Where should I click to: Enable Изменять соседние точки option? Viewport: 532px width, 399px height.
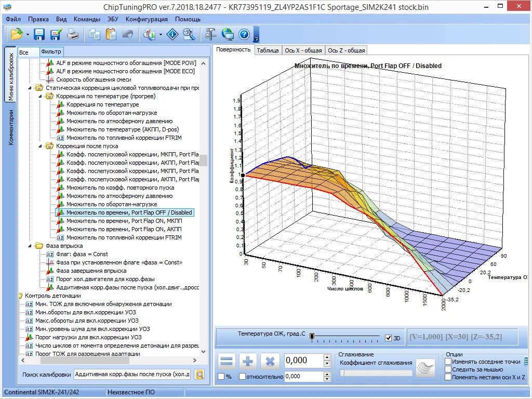point(448,362)
